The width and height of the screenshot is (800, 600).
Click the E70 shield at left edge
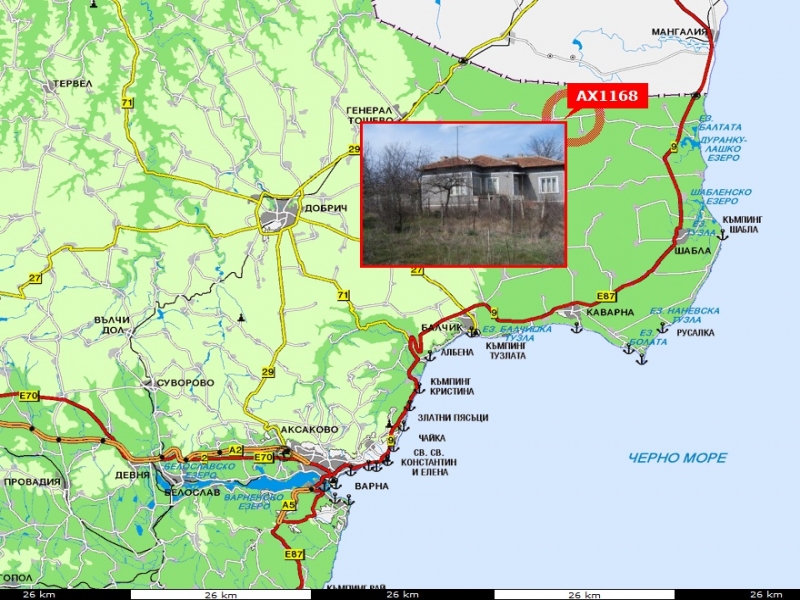coord(28,396)
